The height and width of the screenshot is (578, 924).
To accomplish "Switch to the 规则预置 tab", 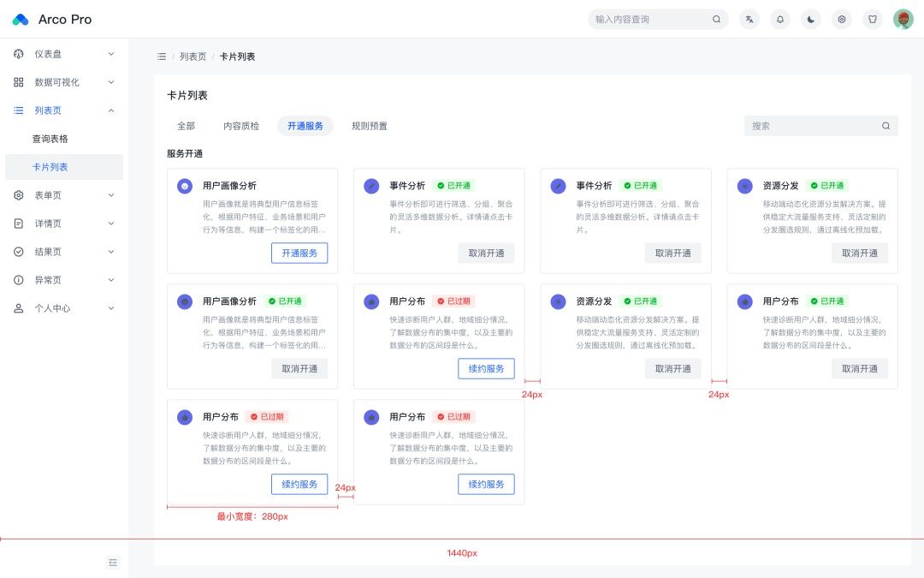I will (x=370, y=126).
